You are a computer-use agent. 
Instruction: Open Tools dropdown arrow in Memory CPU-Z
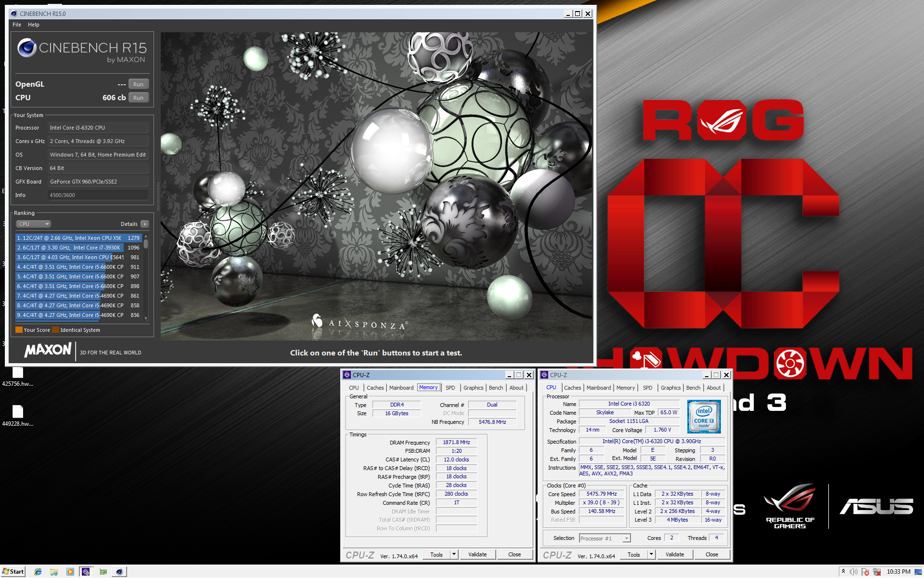click(x=454, y=554)
